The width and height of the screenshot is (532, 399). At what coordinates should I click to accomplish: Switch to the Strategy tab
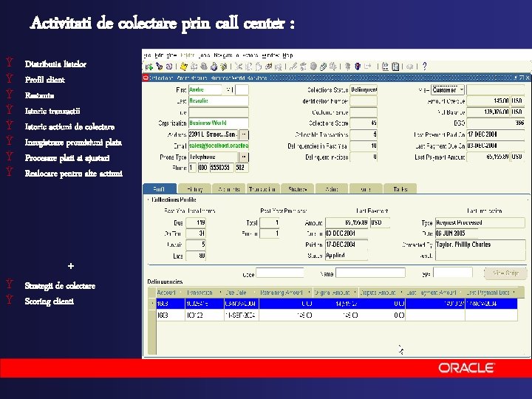click(x=298, y=189)
